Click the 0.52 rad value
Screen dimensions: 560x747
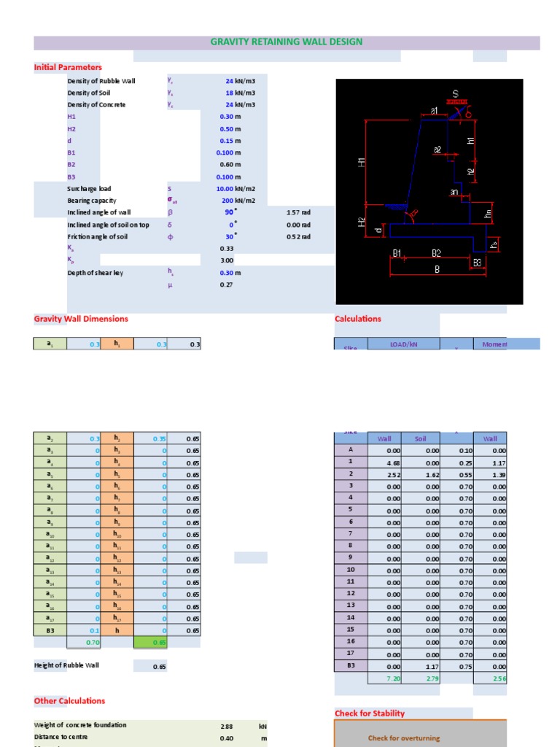[x=298, y=237]
